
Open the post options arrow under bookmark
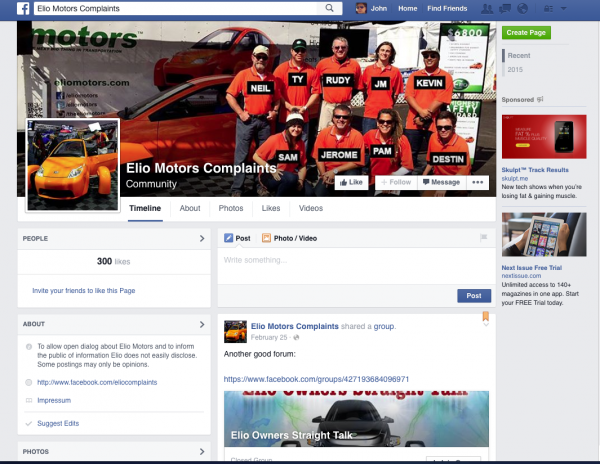coord(486,324)
